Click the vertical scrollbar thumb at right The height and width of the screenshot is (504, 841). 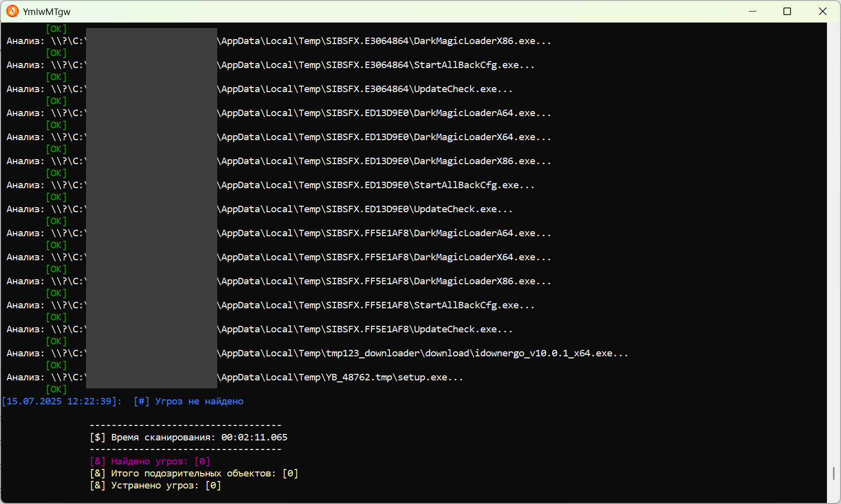tap(833, 473)
